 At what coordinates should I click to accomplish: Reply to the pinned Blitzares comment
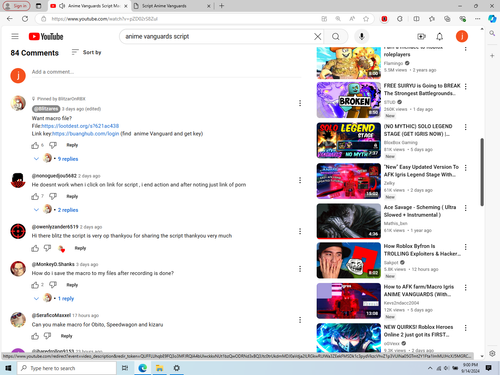[x=72, y=145]
